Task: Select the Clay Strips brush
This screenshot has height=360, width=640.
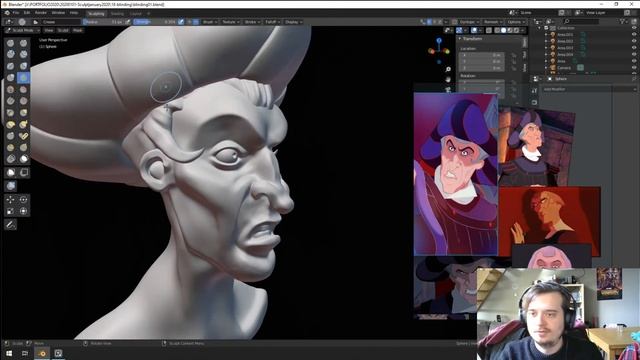Action: point(24,54)
